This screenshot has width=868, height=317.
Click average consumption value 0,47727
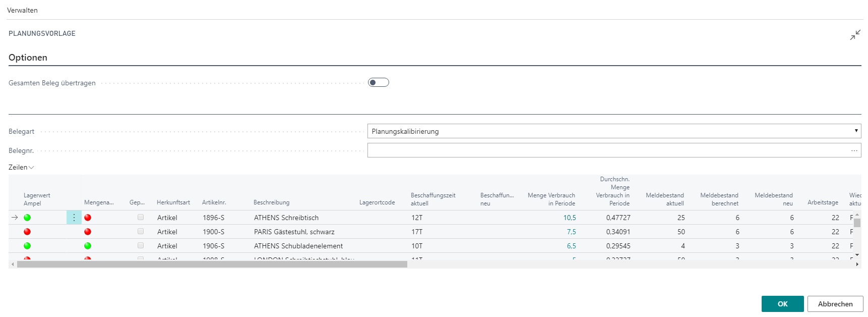[618, 218]
